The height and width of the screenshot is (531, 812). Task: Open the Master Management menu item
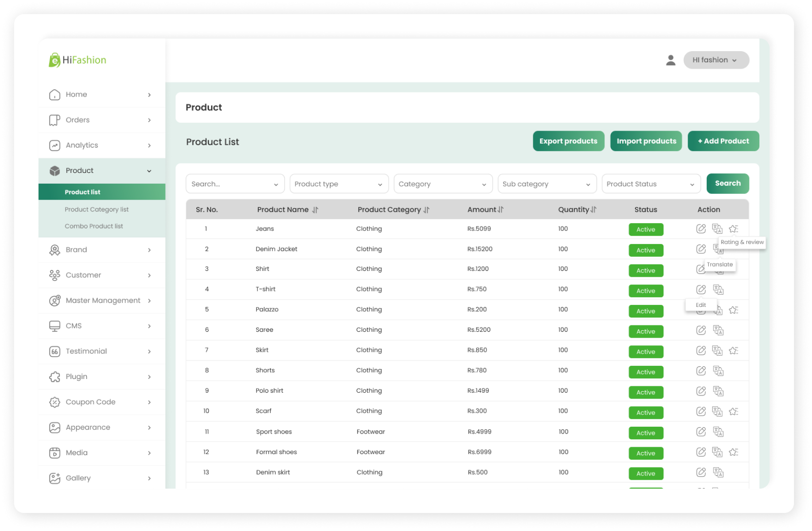tap(102, 301)
